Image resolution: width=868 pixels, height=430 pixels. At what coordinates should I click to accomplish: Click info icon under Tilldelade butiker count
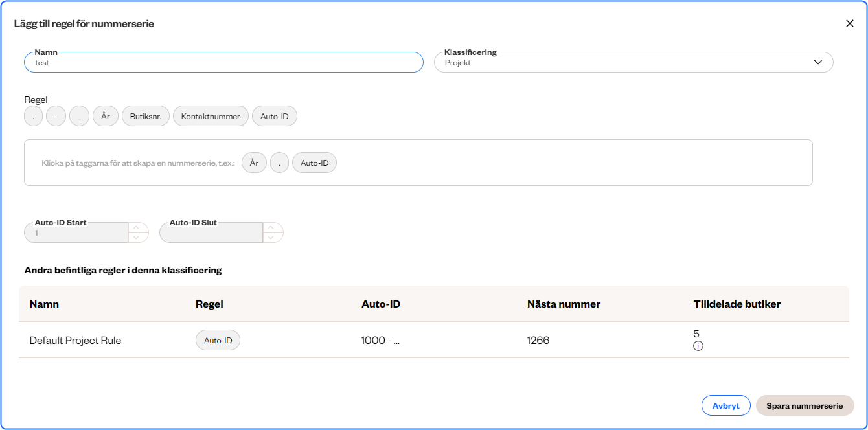698,346
